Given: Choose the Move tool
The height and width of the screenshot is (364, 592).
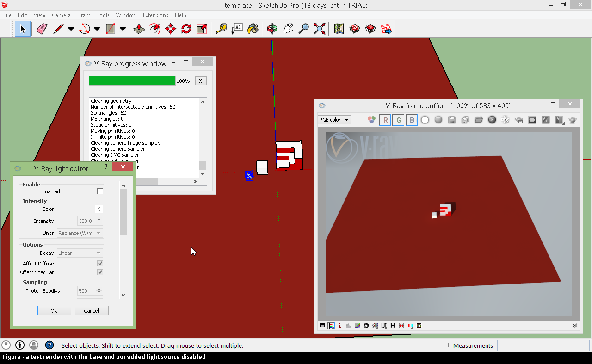Looking at the screenshot, I should [x=170, y=29].
